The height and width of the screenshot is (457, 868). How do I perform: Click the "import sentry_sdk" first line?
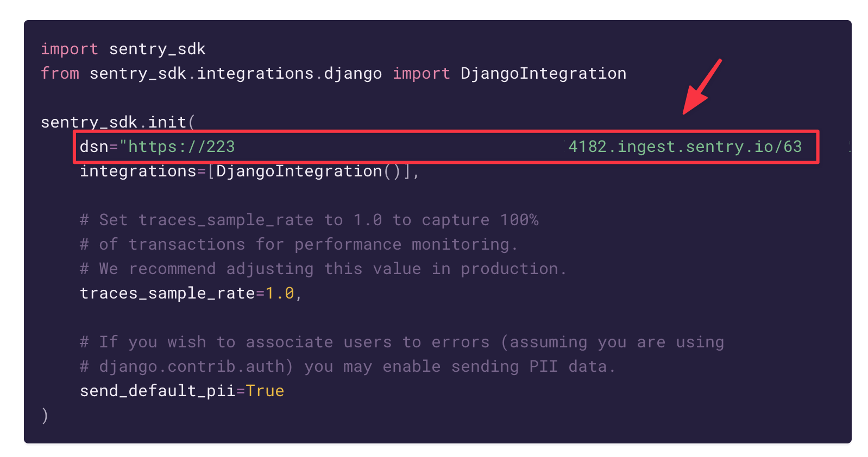[123, 49]
